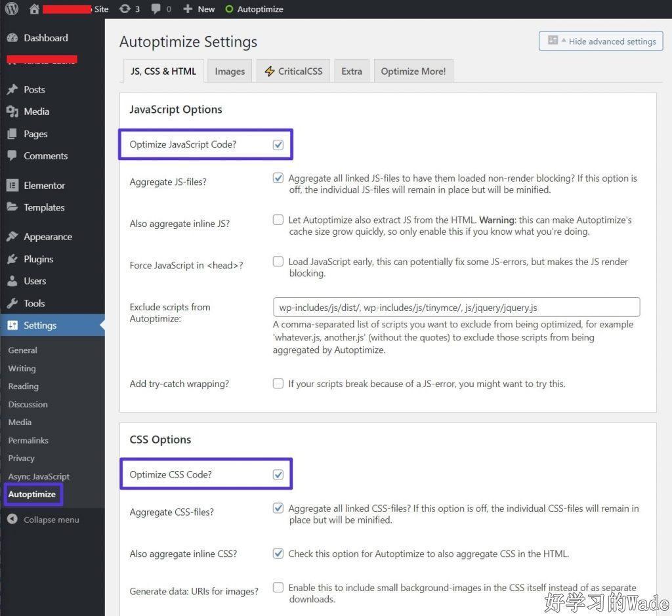Enable Add try-catch wrapping checkbox
This screenshot has height=616, width=672.
[278, 383]
